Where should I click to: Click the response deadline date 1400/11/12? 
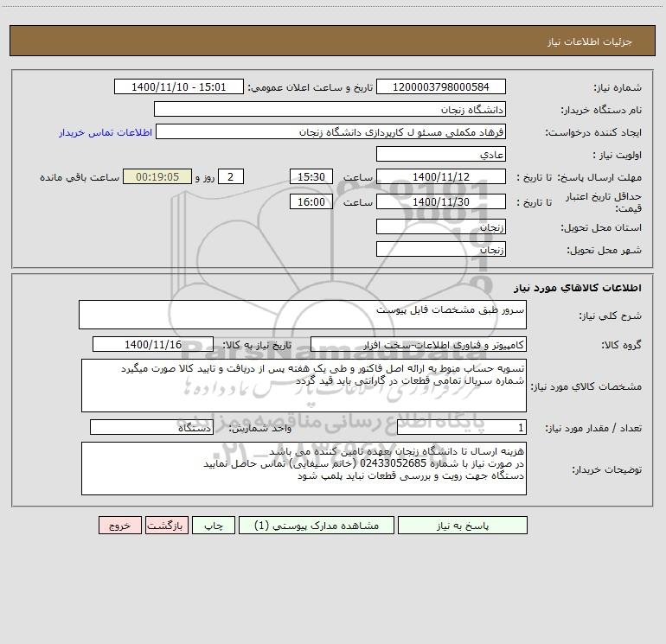click(441, 176)
